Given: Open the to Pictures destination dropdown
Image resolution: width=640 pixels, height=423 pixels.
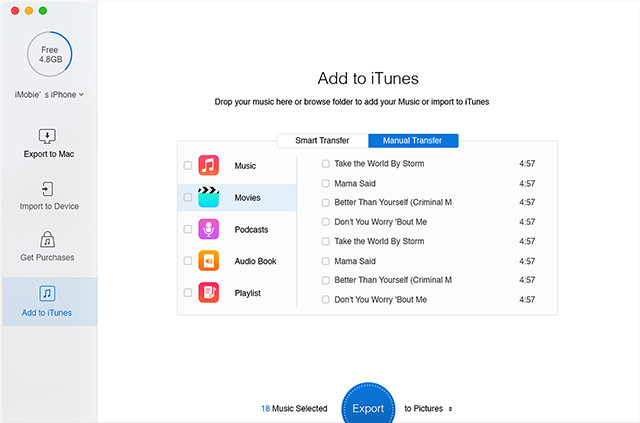Looking at the screenshot, I should tap(428, 408).
